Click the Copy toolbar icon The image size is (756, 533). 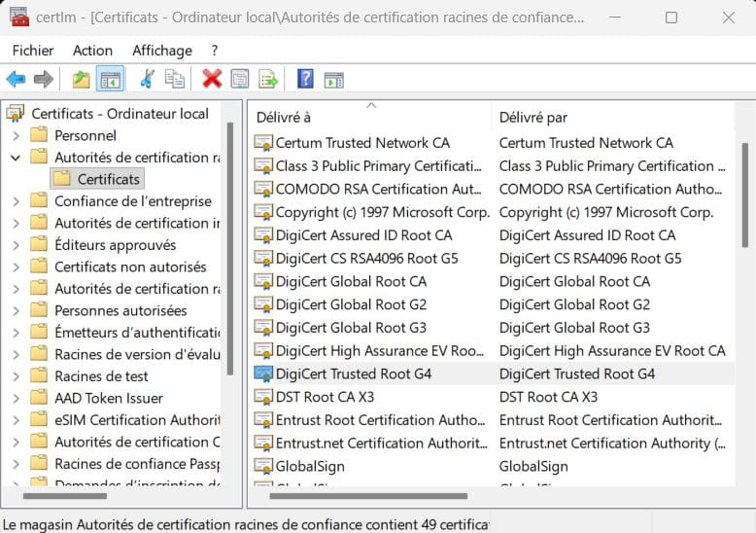tap(174, 79)
